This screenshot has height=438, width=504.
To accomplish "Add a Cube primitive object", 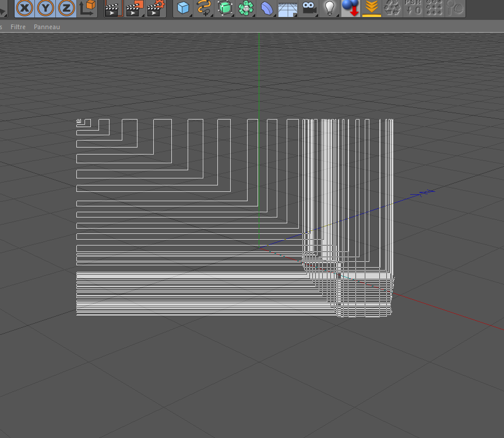I will pyautogui.click(x=183, y=8).
